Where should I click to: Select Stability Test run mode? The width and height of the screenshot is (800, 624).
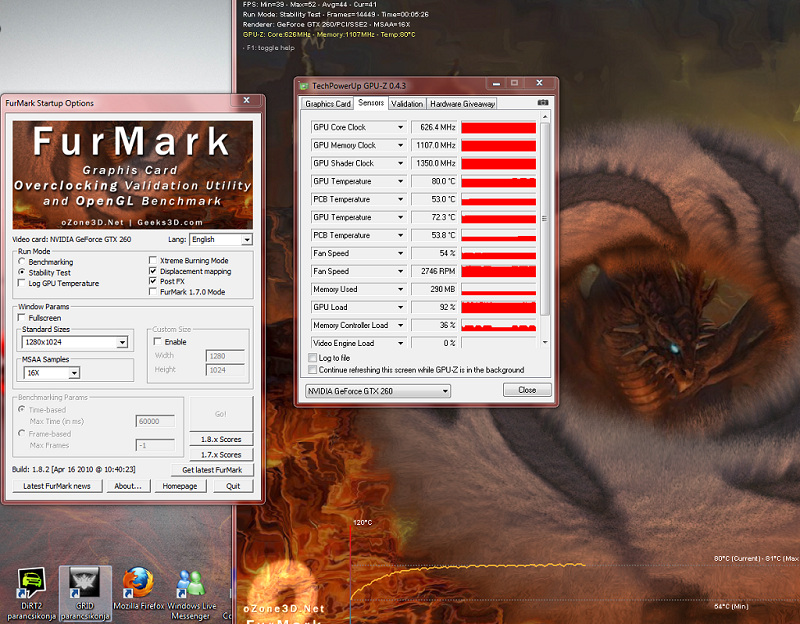click(22, 272)
